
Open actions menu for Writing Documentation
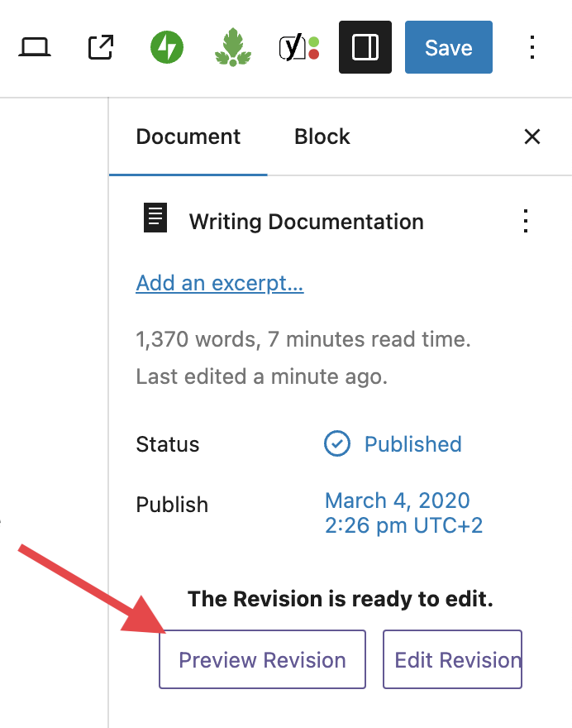[x=524, y=221]
